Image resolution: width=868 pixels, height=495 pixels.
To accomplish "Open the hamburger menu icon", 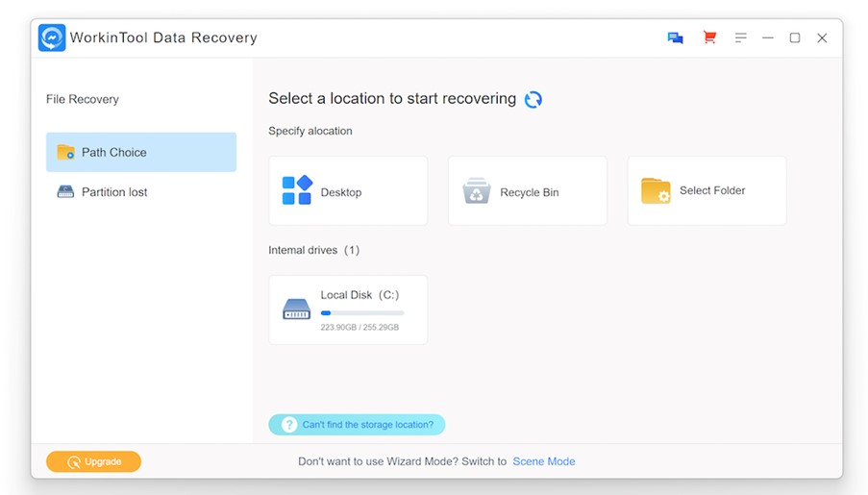I will pyautogui.click(x=740, y=37).
